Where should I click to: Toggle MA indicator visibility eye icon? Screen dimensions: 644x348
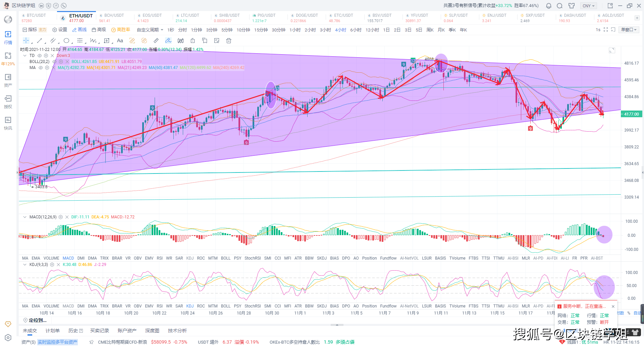click(41, 68)
